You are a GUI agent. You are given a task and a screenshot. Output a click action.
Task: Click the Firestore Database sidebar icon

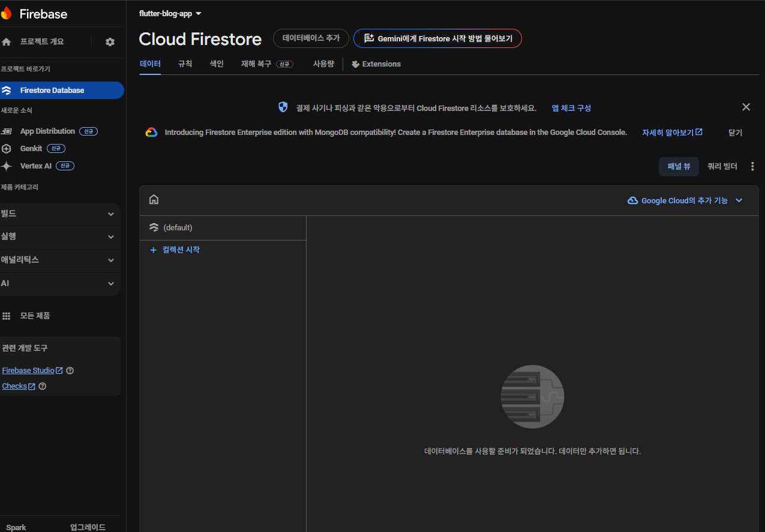[x=7, y=91]
